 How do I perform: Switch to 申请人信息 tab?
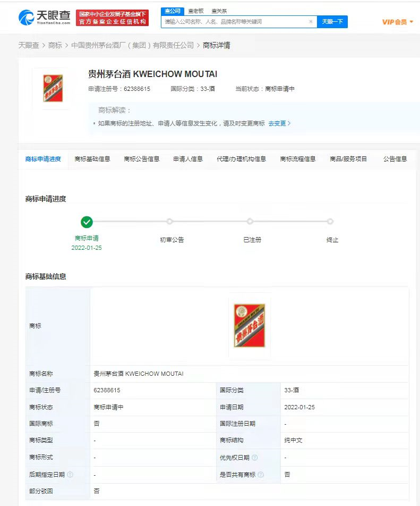[188, 159]
